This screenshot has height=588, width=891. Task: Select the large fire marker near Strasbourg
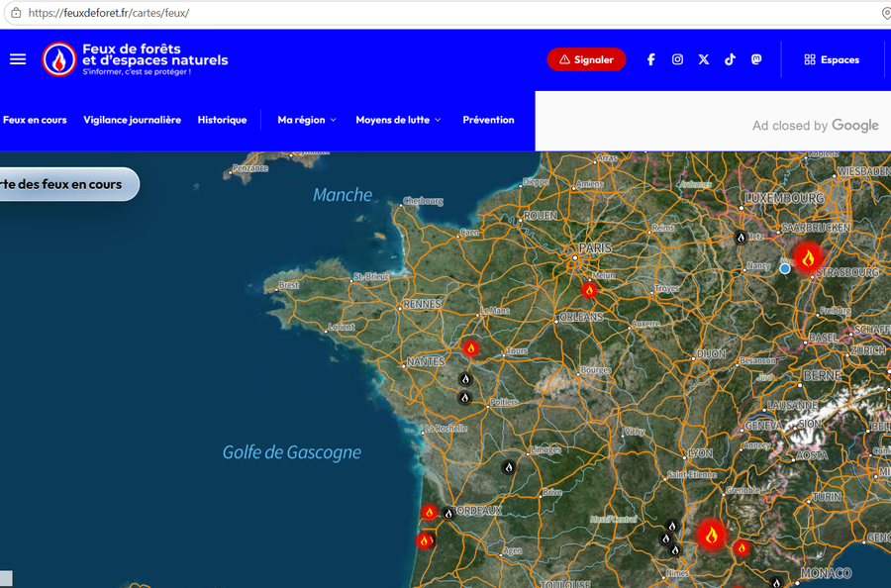(x=808, y=258)
